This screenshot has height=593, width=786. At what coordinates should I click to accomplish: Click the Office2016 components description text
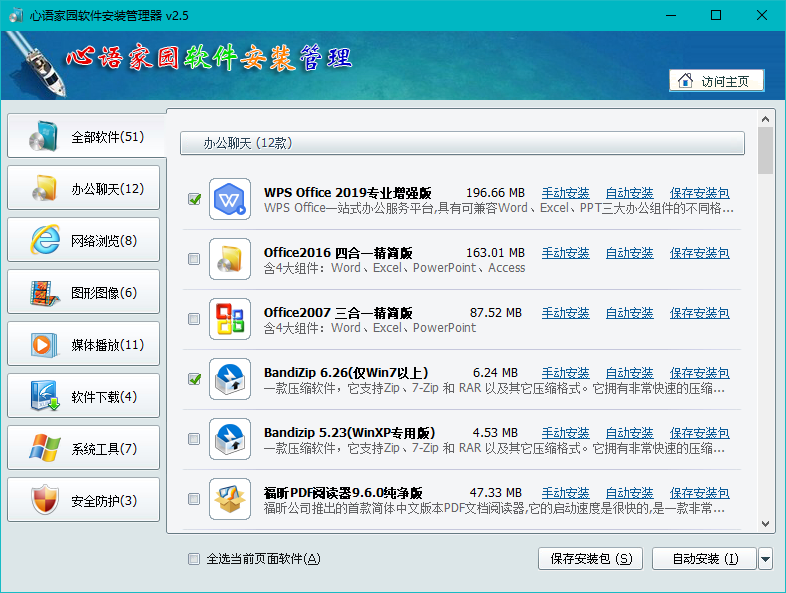pyautogui.click(x=395, y=268)
